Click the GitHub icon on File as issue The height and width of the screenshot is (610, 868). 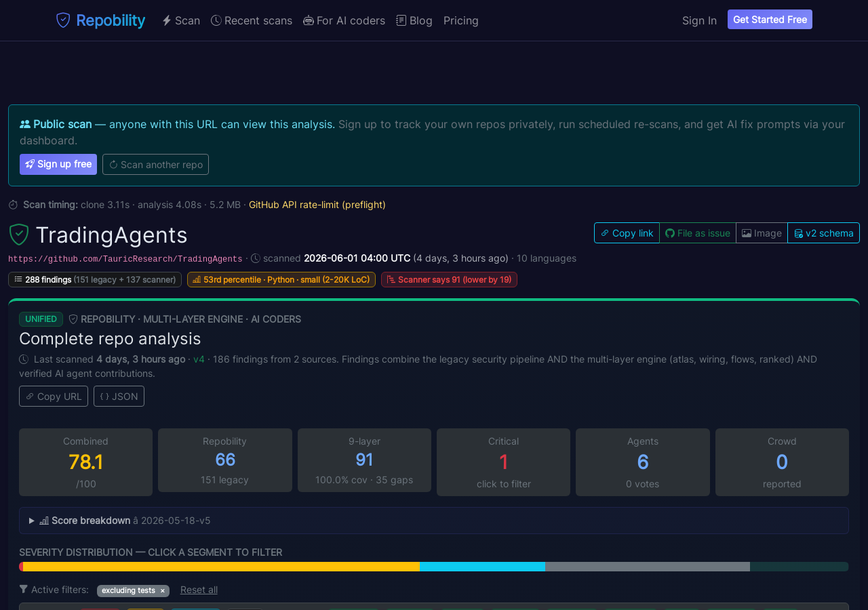670,233
